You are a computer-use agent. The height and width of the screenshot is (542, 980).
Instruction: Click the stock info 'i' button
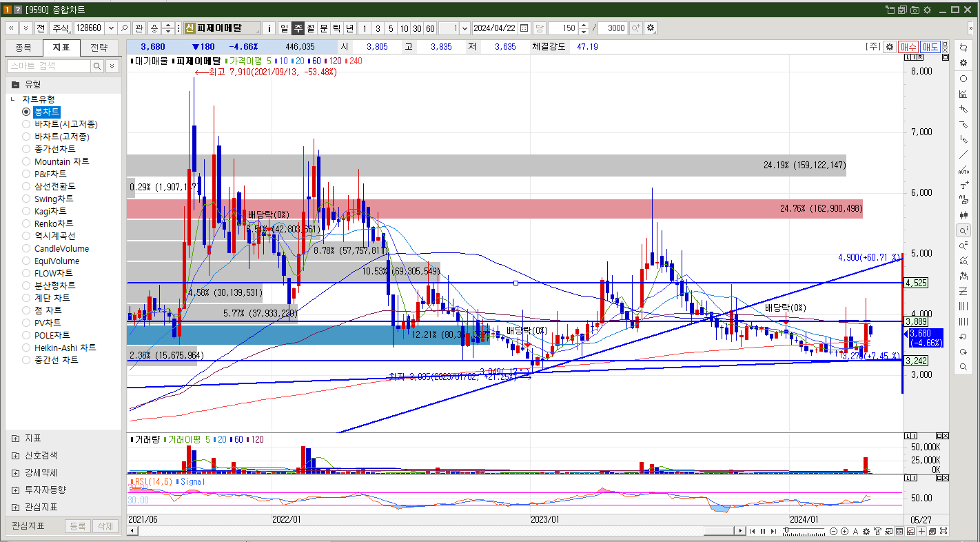(269, 28)
